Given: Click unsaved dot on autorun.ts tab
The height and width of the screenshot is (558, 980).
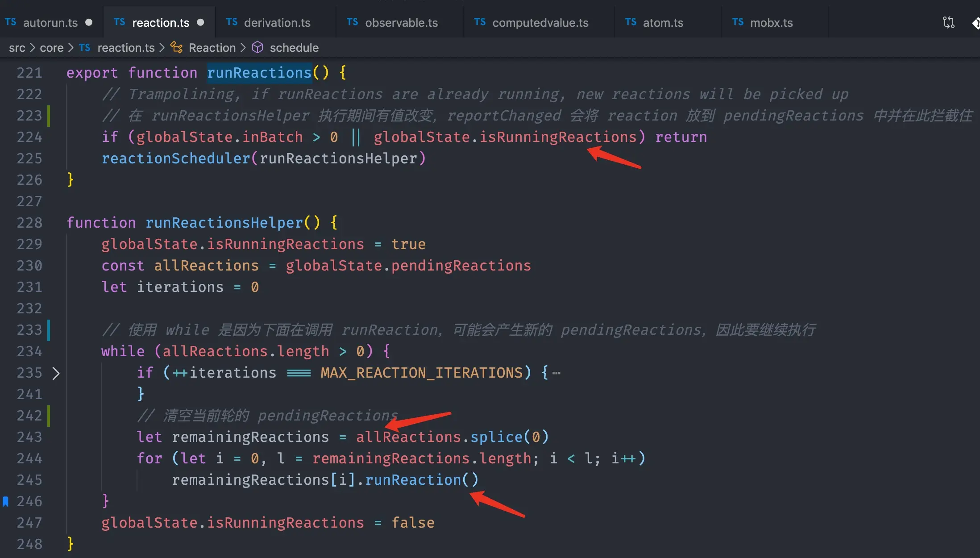Looking at the screenshot, I should coord(89,22).
